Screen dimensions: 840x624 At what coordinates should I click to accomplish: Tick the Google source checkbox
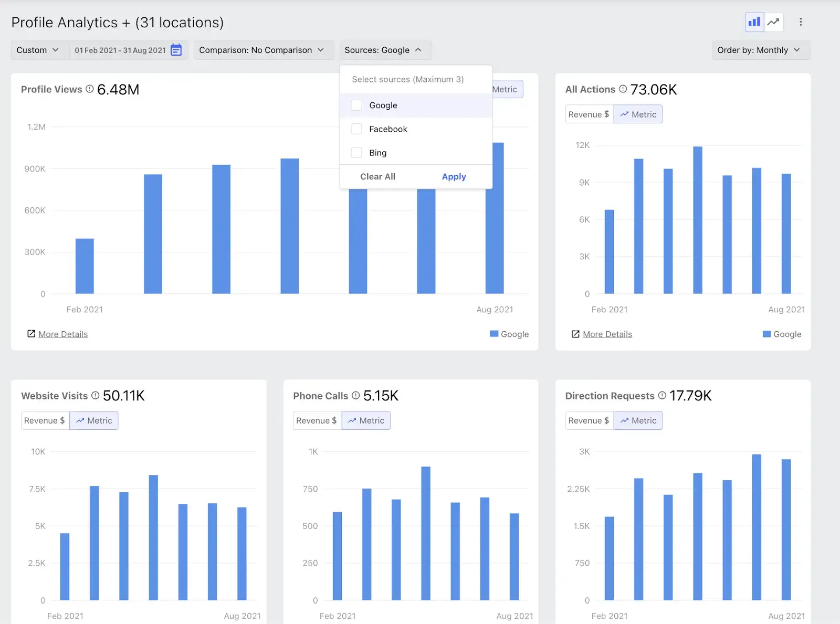point(356,105)
